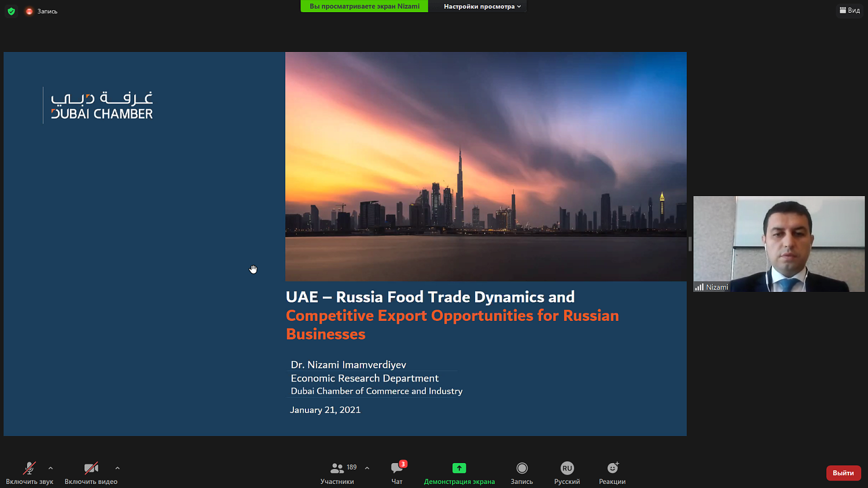Screen dimensions: 868x488
Task: Click 'Dr. Nizami Imamverdiyev' text
Action: pyautogui.click(x=348, y=365)
